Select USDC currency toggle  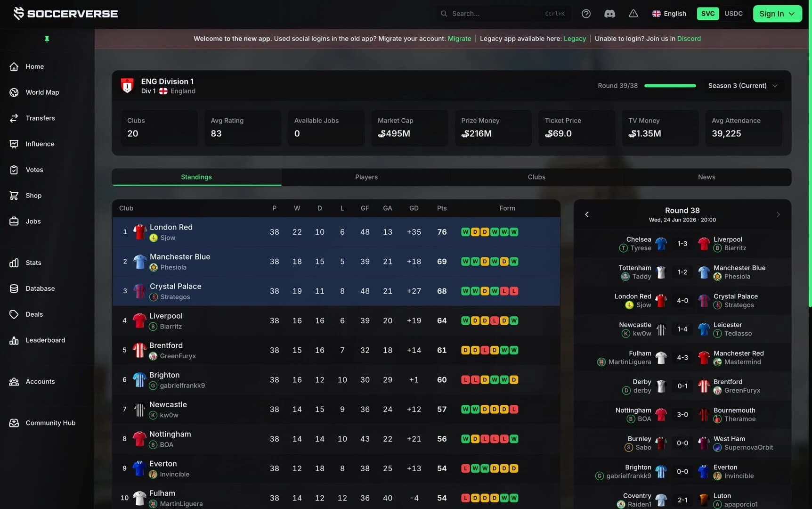point(733,14)
